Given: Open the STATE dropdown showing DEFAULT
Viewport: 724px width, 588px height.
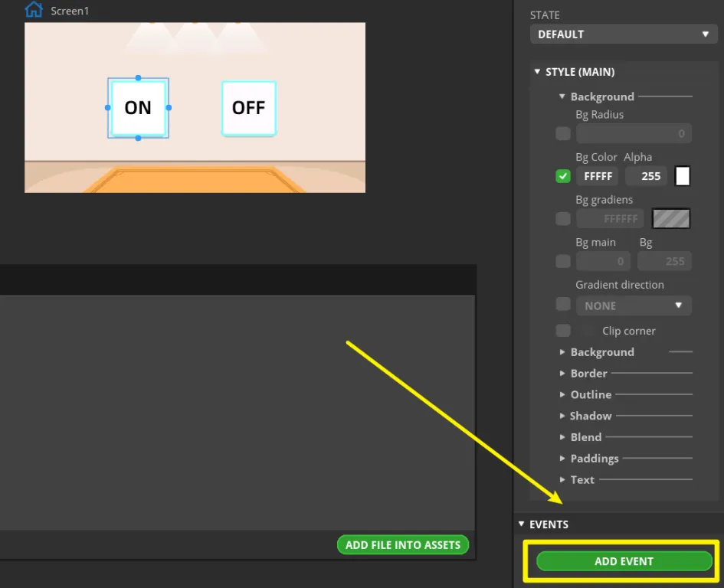Looking at the screenshot, I should [624, 34].
